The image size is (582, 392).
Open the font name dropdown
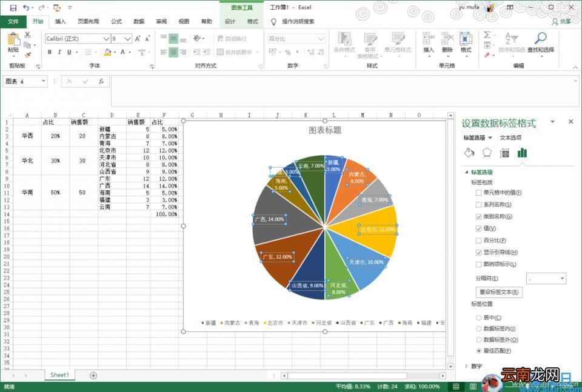tap(105, 39)
